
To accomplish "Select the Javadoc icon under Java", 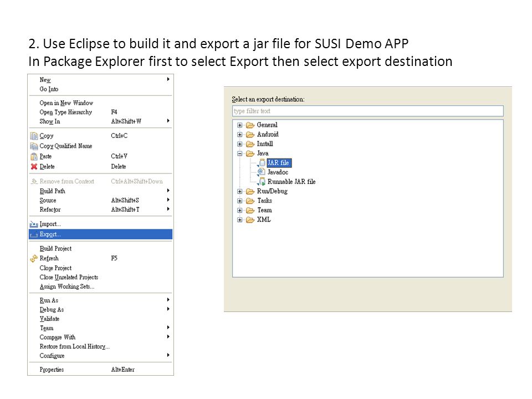I will tap(261, 172).
